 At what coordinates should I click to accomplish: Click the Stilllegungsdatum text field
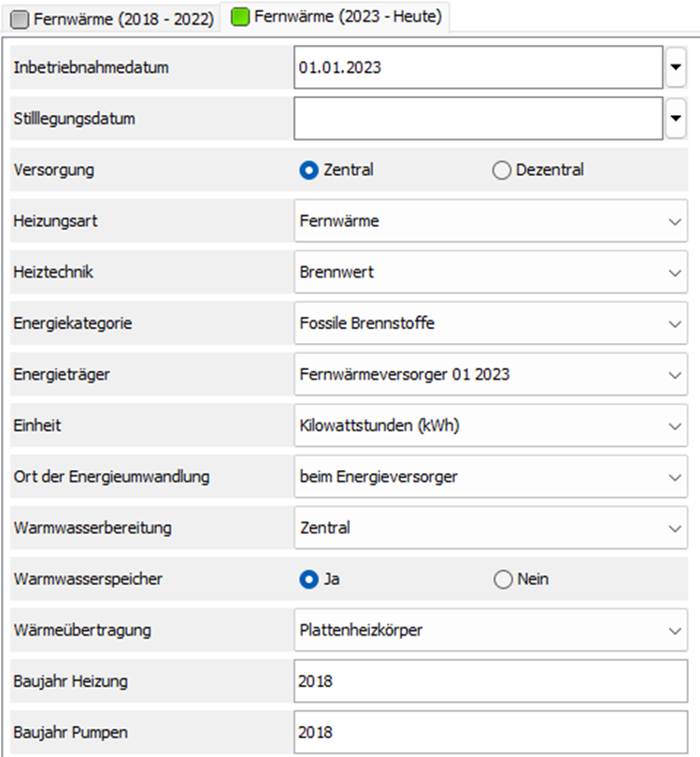coord(478,119)
